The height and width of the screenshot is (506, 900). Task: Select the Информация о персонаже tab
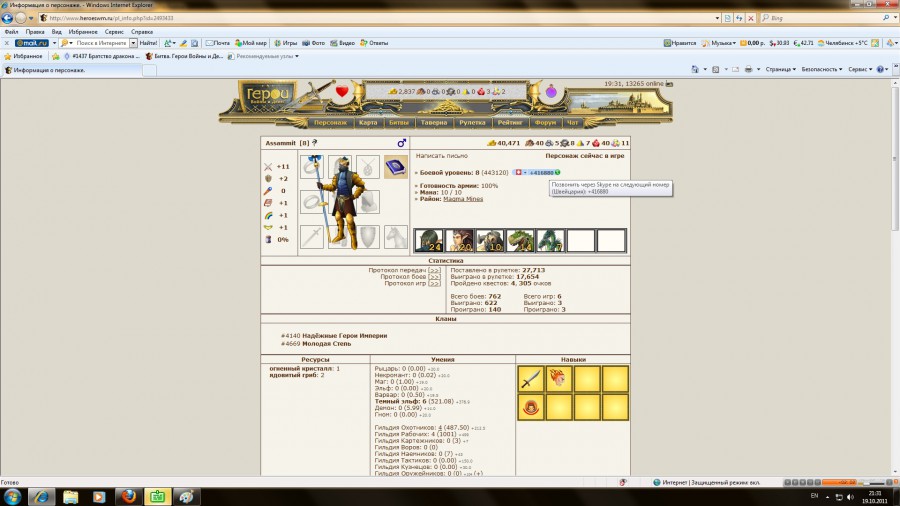point(71,70)
